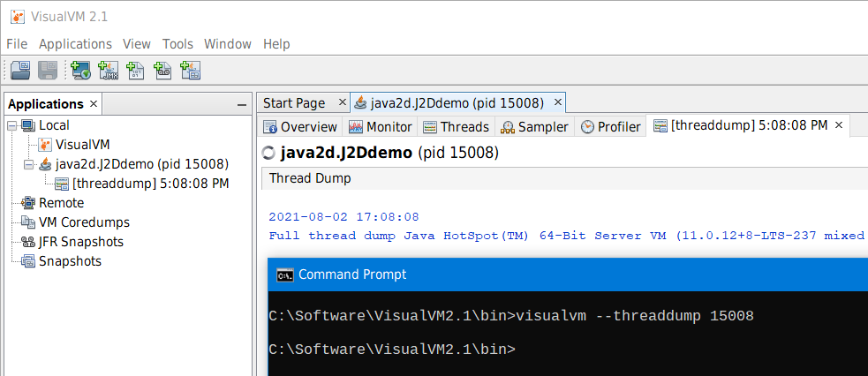Select the VM Coredumps tree node
Image resolution: width=868 pixels, height=376 pixels.
(84, 222)
